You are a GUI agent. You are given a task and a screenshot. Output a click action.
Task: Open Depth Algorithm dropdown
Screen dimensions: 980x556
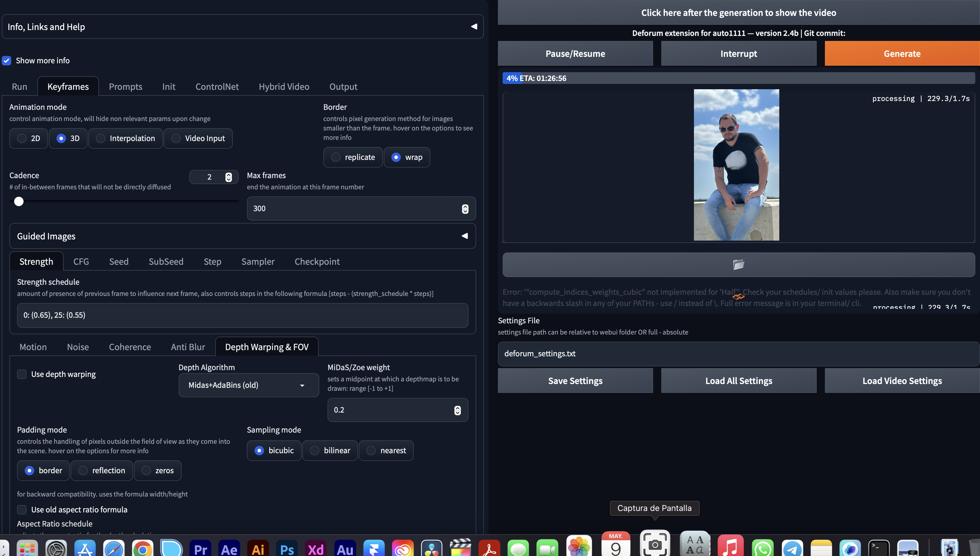pos(248,385)
